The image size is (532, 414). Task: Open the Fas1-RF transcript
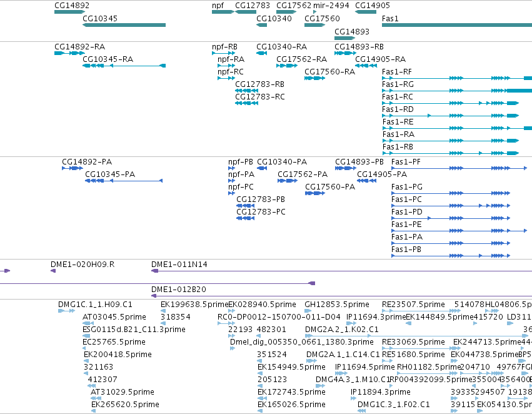point(396,71)
